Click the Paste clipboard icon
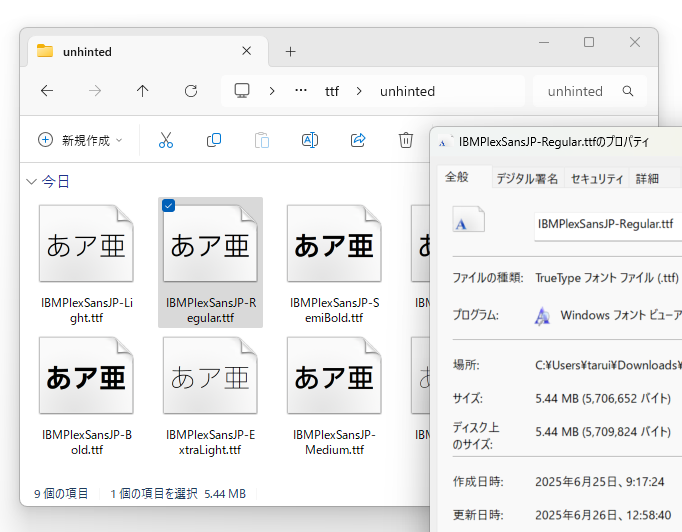Image resolution: width=682 pixels, height=532 pixels. (x=262, y=140)
